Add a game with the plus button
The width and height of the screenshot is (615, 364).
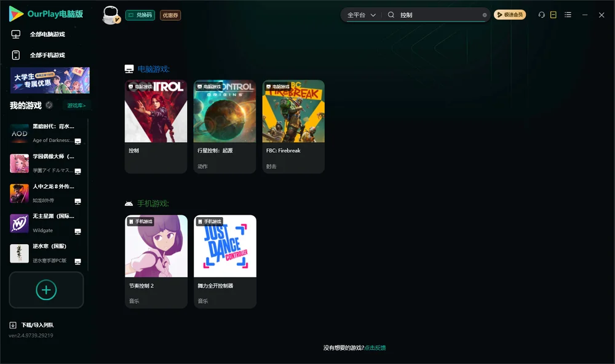pos(46,290)
